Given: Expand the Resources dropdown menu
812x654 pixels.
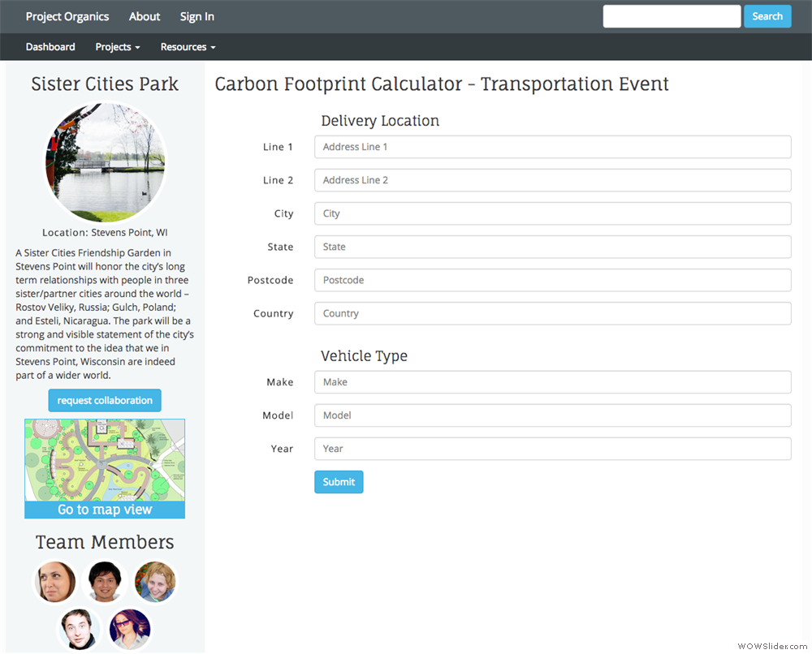Looking at the screenshot, I should 188,47.
